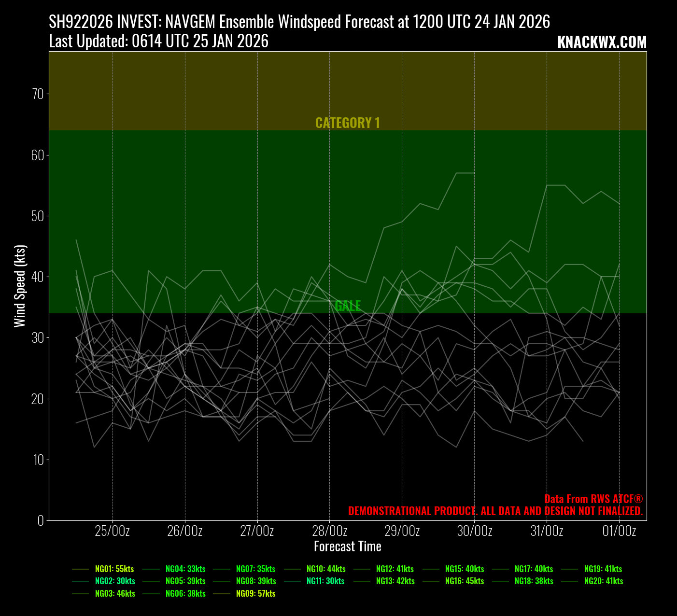Click the NG13: 42kts legend entry

[x=395, y=581]
